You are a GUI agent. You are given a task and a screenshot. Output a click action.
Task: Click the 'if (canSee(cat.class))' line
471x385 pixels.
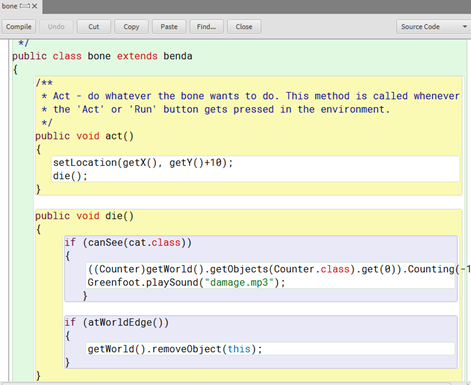128,242
